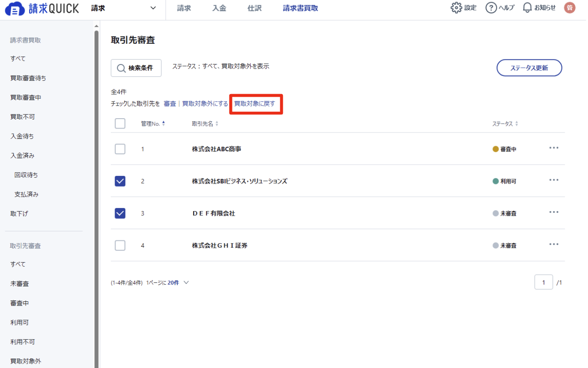Open the 20件 per-page dropdown
Viewport: 588px width, 368px height.
pos(179,283)
